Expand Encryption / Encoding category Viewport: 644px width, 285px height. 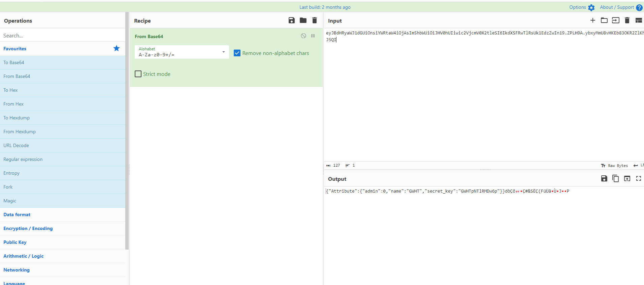[x=28, y=228]
